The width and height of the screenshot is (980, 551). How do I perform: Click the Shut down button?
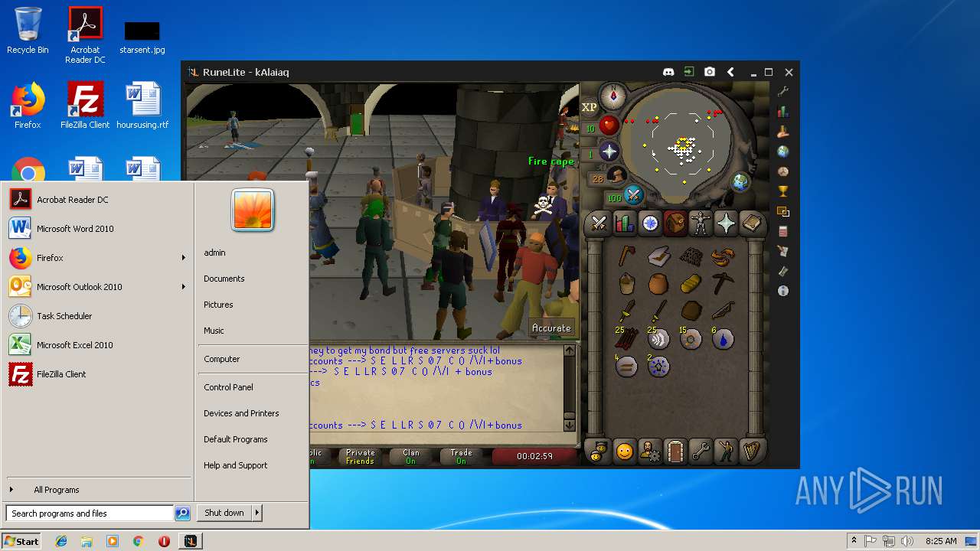click(x=224, y=513)
